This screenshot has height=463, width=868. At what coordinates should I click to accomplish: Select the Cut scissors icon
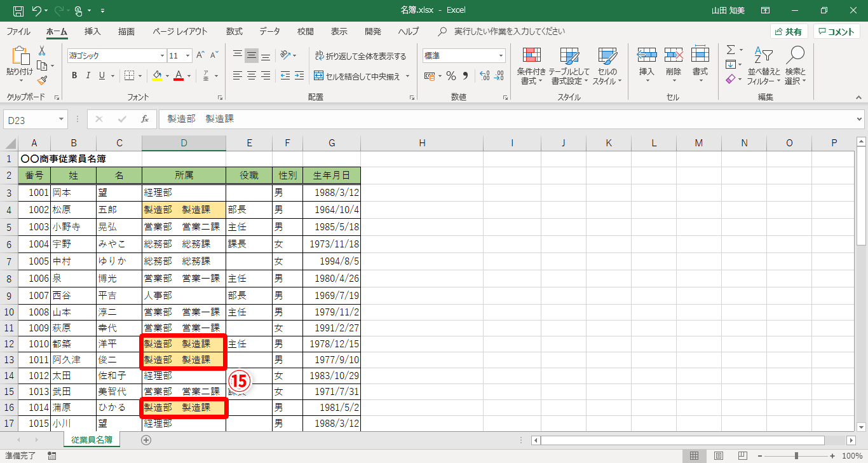coord(42,51)
